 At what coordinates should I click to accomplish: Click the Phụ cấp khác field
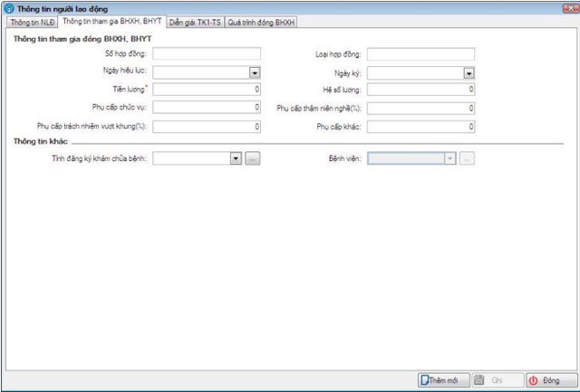coord(420,127)
